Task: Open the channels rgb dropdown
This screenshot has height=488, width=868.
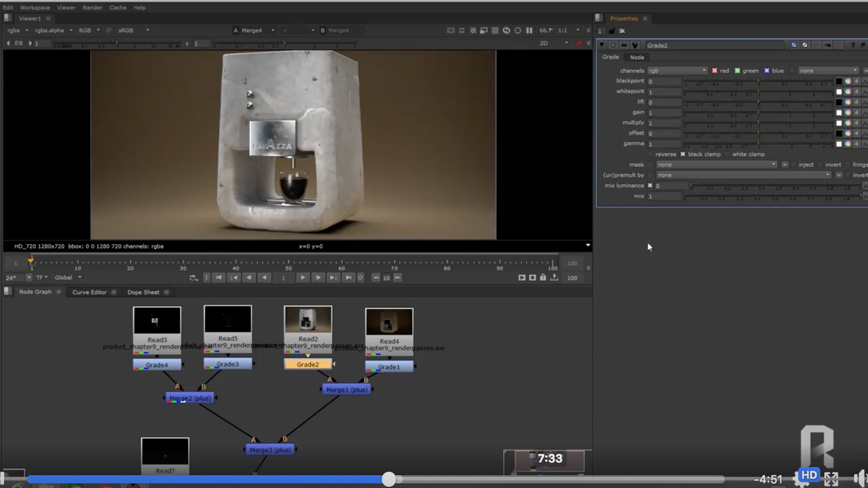Action: click(x=677, y=71)
